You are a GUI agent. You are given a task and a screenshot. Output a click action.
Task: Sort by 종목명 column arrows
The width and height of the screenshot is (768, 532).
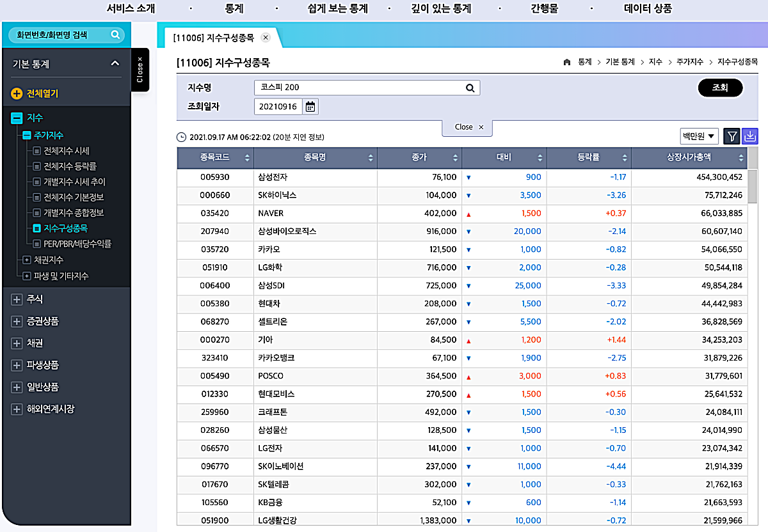point(371,158)
